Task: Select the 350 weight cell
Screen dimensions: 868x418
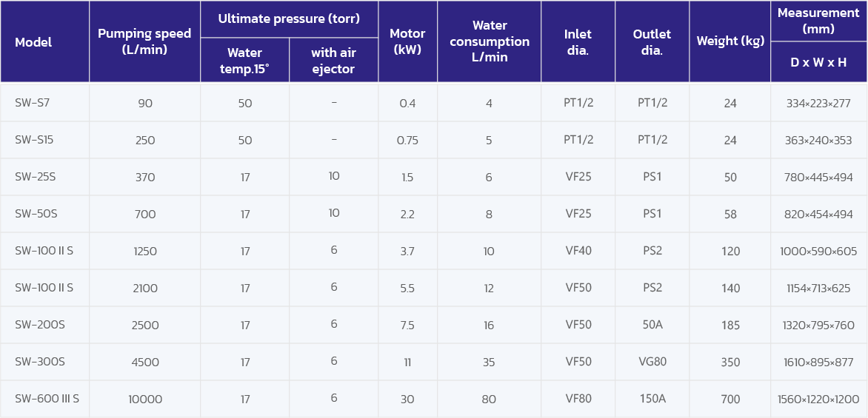Action: [730, 363]
